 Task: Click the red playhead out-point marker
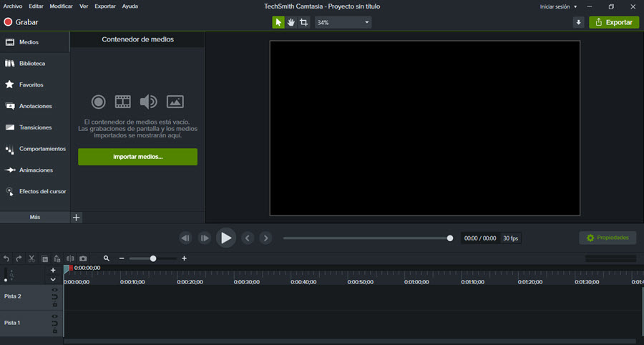click(x=71, y=268)
